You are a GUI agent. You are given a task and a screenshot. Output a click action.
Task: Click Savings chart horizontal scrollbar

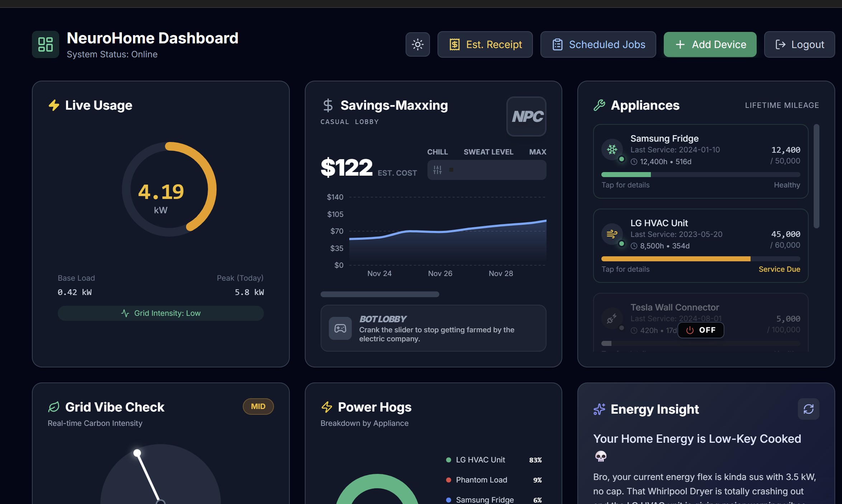pos(379,294)
